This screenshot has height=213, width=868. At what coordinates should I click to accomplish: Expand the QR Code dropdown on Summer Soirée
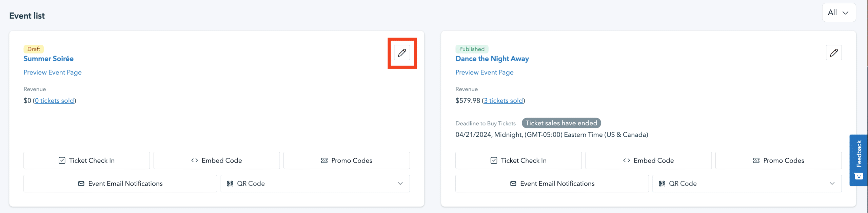click(x=400, y=183)
